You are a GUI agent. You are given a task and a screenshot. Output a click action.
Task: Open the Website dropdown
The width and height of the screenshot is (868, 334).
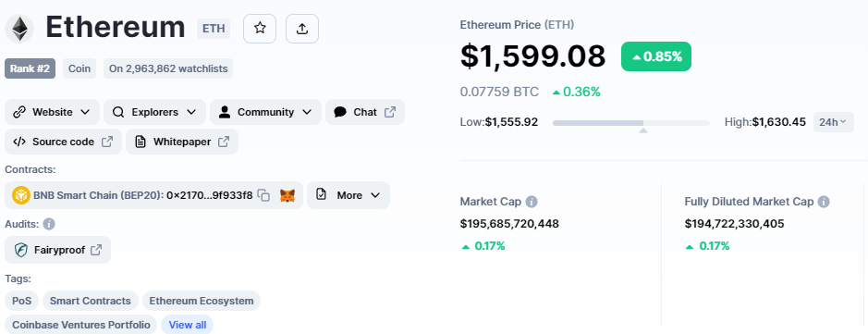coord(52,112)
